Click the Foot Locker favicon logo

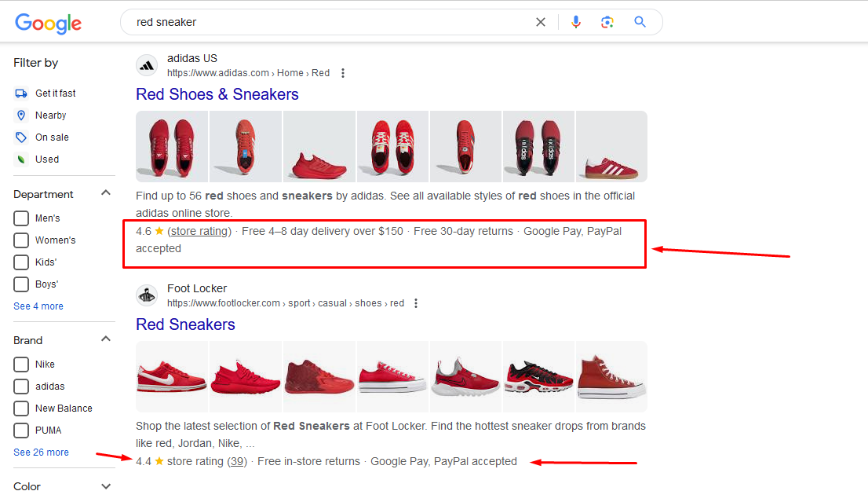[x=147, y=295]
